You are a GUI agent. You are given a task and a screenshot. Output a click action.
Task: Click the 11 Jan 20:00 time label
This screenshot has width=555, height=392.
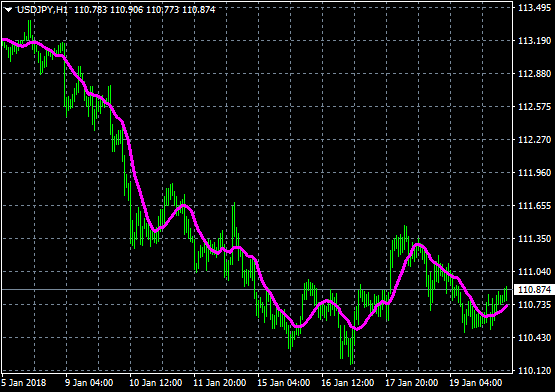(x=219, y=383)
